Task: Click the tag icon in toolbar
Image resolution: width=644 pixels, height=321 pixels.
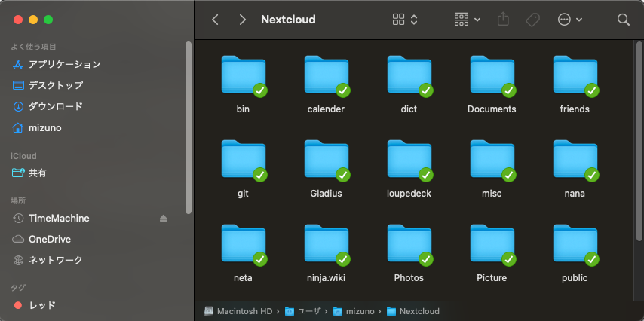Action: [x=532, y=20]
